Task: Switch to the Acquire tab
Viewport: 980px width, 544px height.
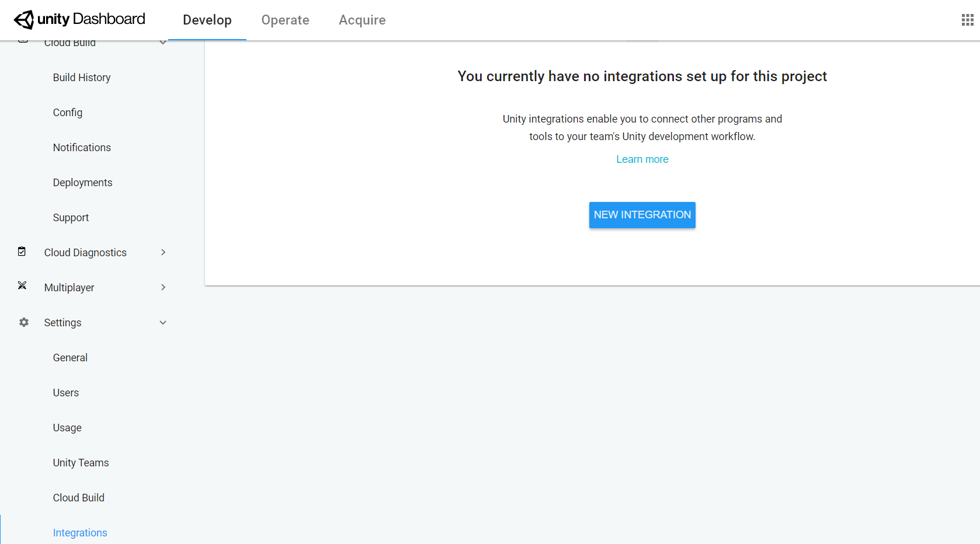Action: click(x=362, y=20)
